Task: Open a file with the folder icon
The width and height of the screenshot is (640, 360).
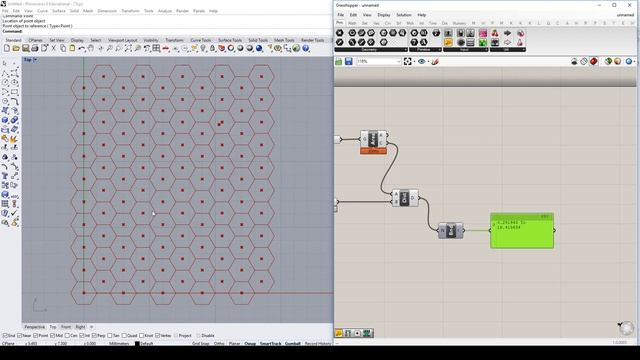Action: [x=16, y=49]
